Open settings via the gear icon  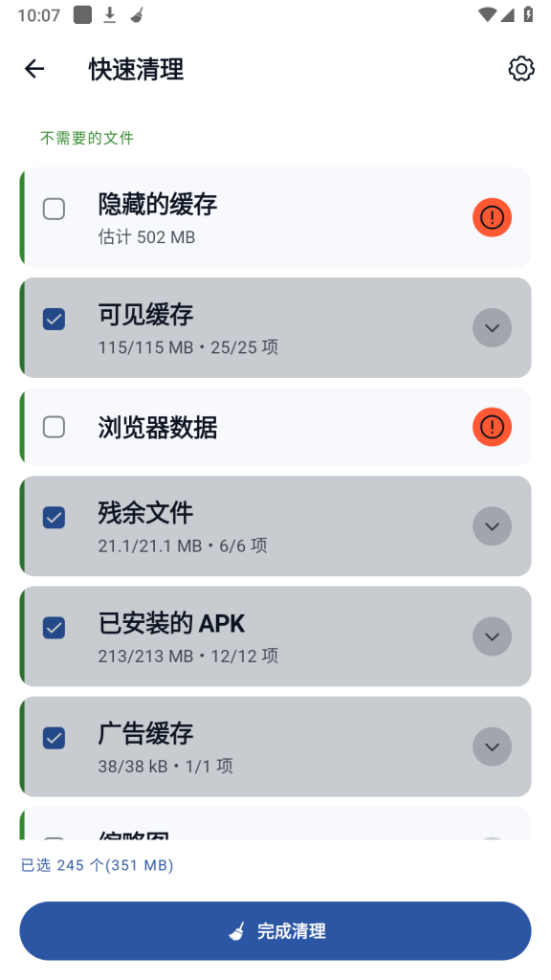pos(521,69)
